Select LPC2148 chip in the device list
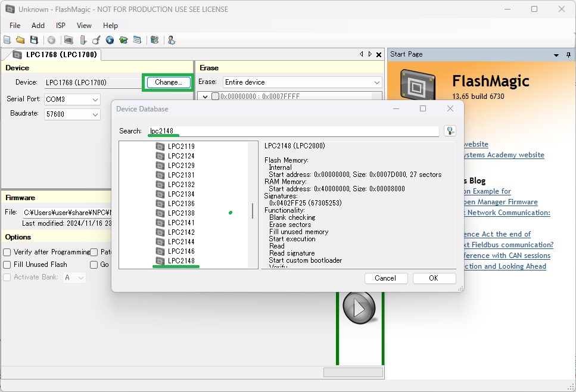 [x=181, y=261]
